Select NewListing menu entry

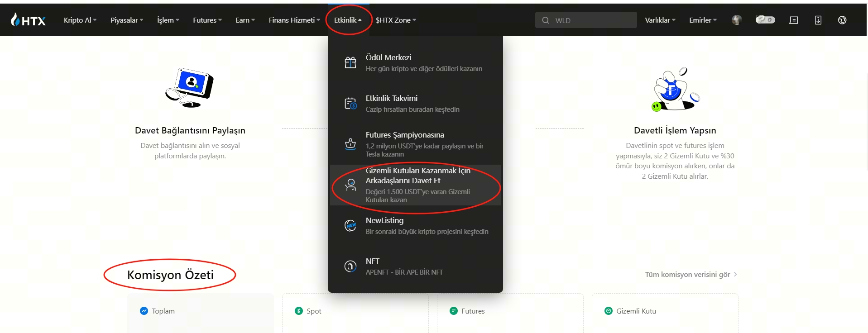coord(416,226)
